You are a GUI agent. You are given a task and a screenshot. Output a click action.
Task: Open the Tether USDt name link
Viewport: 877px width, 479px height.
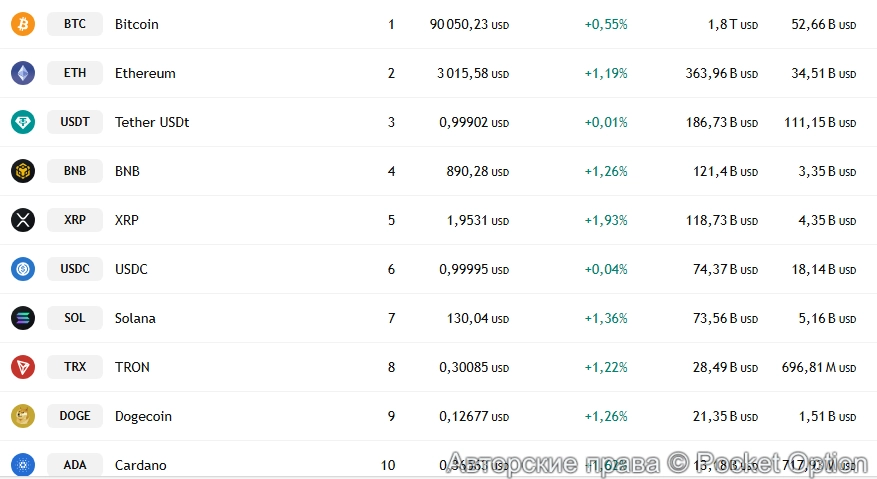tap(152, 122)
